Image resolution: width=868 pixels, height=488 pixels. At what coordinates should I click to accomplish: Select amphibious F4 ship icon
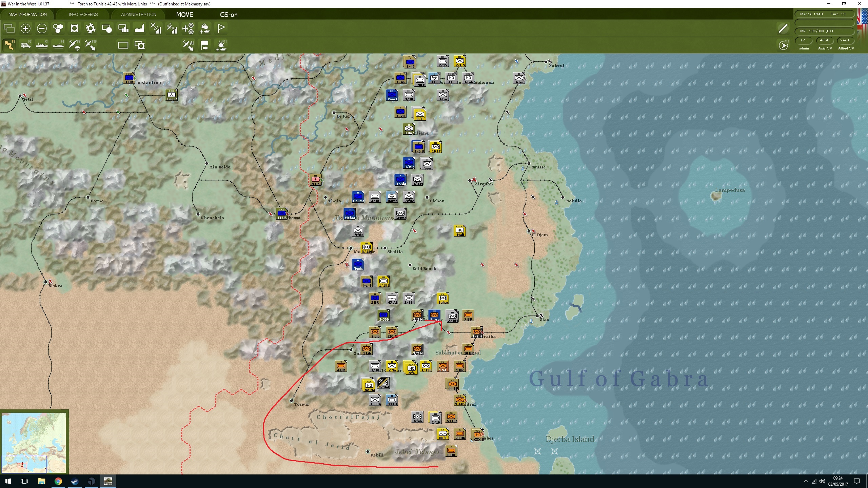[x=58, y=45]
